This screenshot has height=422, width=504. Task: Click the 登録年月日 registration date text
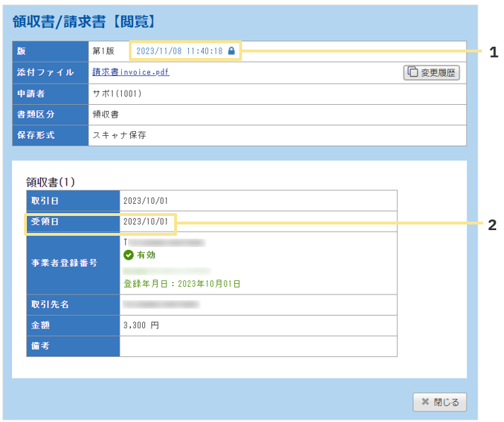[x=182, y=283]
